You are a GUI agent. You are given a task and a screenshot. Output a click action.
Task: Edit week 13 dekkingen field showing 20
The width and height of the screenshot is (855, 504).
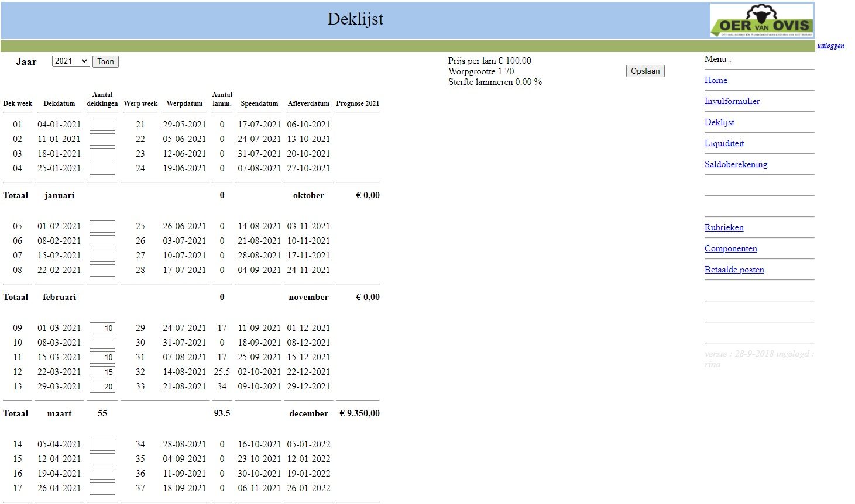[102, 387]
